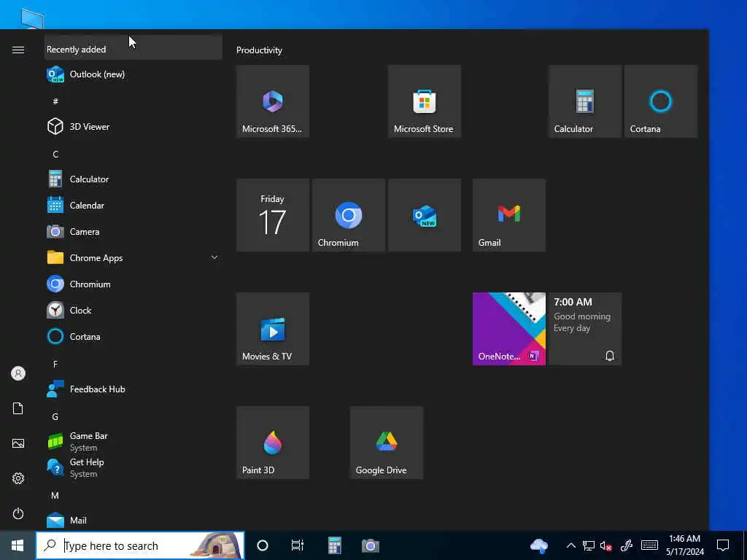Viewport: 747px width, 560px height.
Task: Jump to the # letter group header
Action: point(55,101)
